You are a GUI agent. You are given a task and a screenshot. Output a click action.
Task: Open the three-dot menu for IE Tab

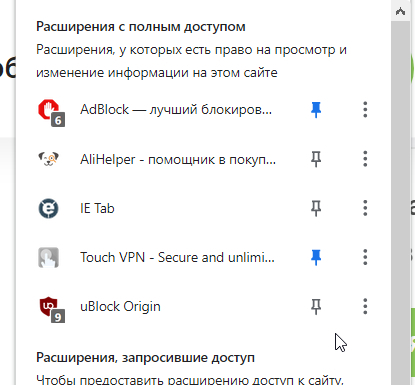(x=365, y=208)
